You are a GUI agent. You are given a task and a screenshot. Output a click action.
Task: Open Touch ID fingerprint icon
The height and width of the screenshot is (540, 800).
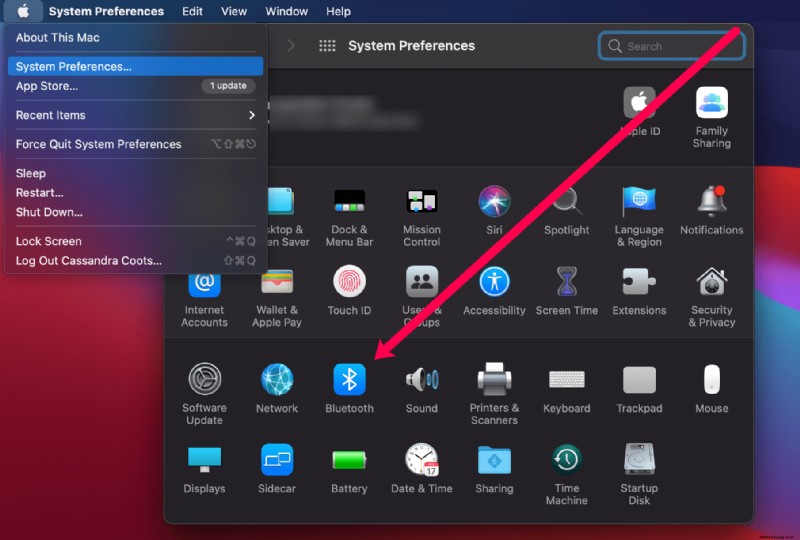349,281
